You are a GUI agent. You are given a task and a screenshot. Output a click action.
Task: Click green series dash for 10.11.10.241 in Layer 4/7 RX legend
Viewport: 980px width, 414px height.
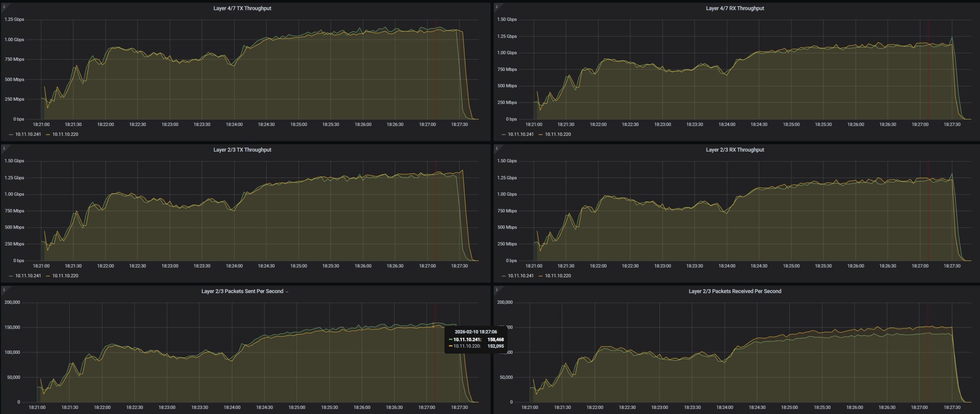coord(503,135)
